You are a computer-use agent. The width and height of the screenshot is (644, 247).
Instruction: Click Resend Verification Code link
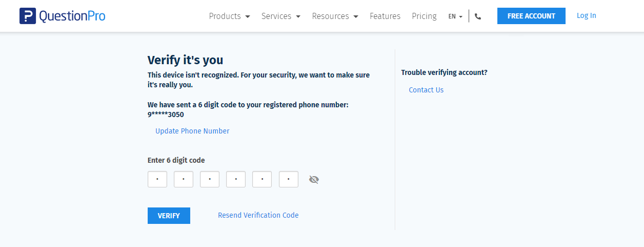pyautogui.click(x=258, y=215)
